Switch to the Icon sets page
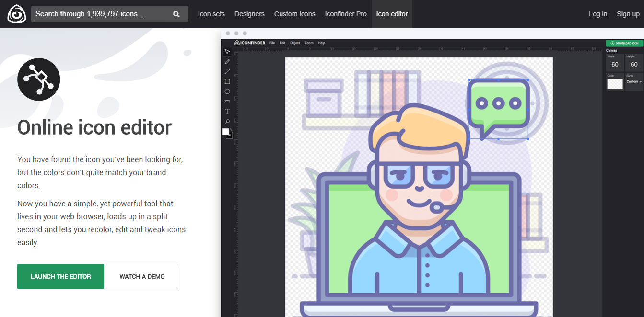Viewport: 644px width, 317px height. [211, 14]
